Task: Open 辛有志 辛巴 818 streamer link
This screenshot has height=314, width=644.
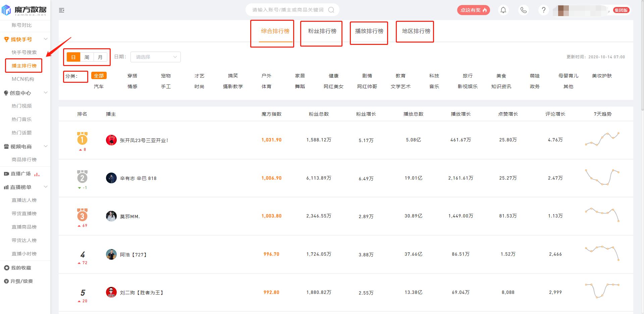Action: coord(138,178)
